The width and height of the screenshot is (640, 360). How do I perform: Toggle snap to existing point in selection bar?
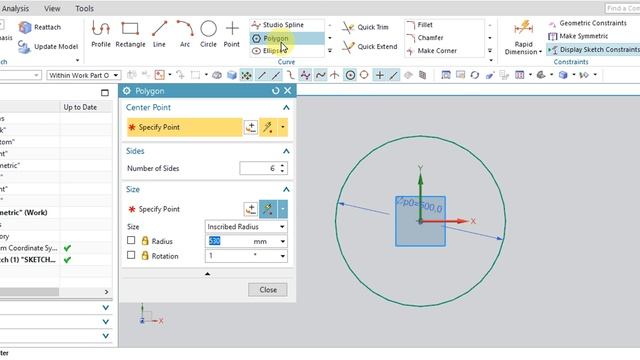coord(379,75)
